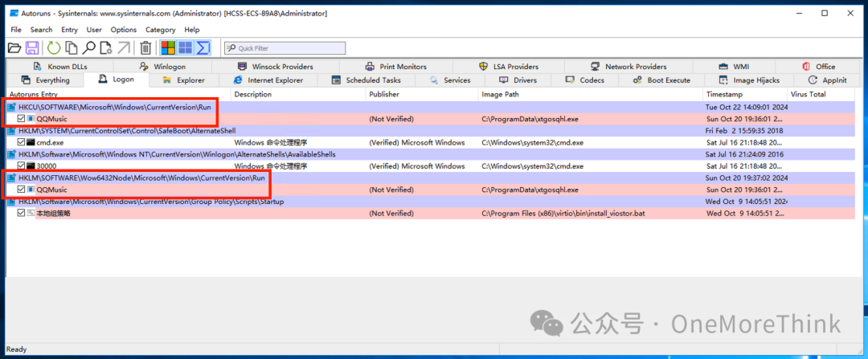
Task: Sort by the Autoruns Entry column header
Action: (118, 95)
